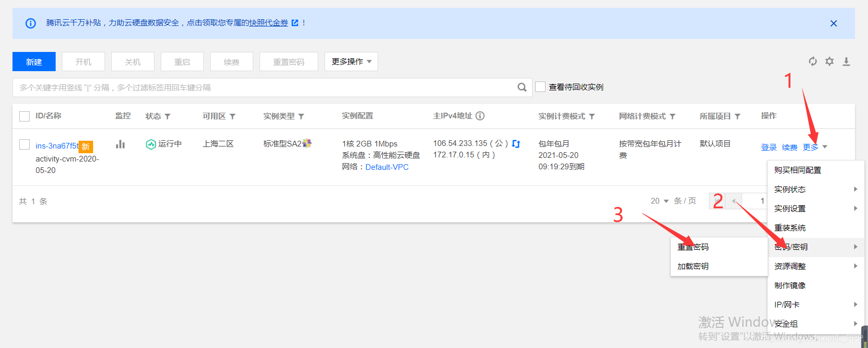Filter by 实例计费模式 funnel icon
Viewport: 868px width, 348px height.
(592, 116)
